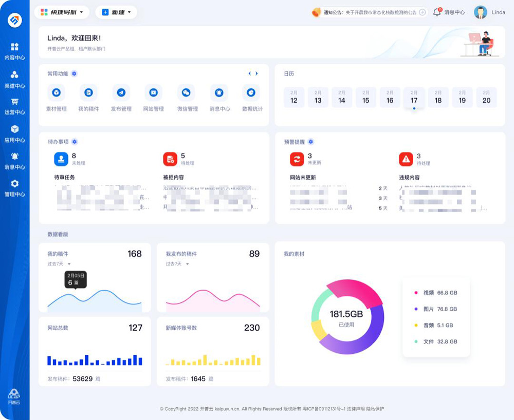Open 素材管理 shortcut icon

coord(57,92)
